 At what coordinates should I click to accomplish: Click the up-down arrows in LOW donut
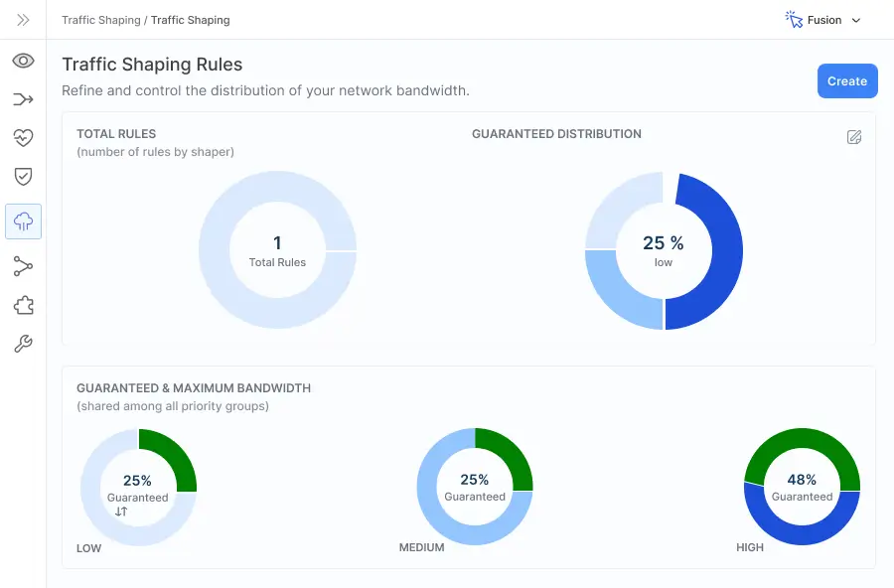coord(121,512)
